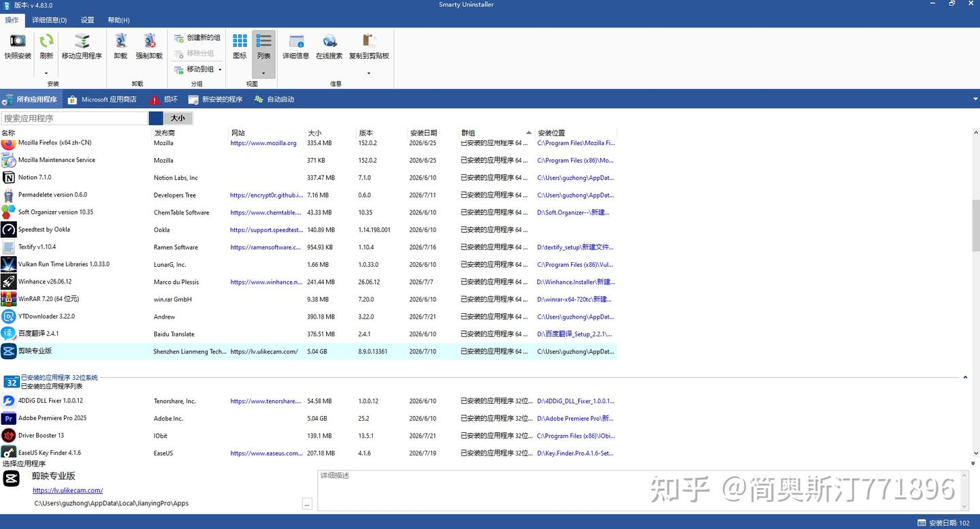Screen dimensions: 980x529
Task: Select the 剪映专业版 row in the list
Action: [308, 352]
